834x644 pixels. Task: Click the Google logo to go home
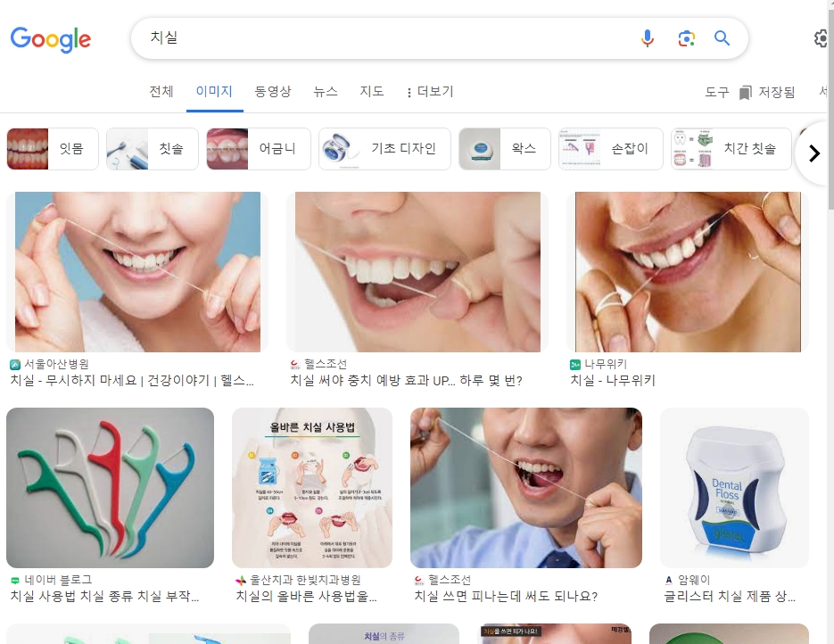51,39
